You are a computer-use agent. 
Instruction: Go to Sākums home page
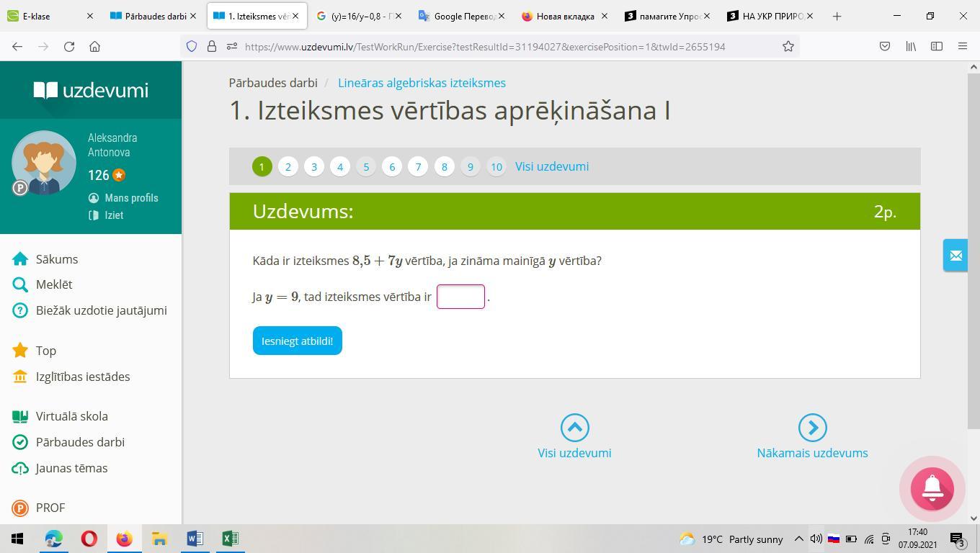click(x=45, y=259)
